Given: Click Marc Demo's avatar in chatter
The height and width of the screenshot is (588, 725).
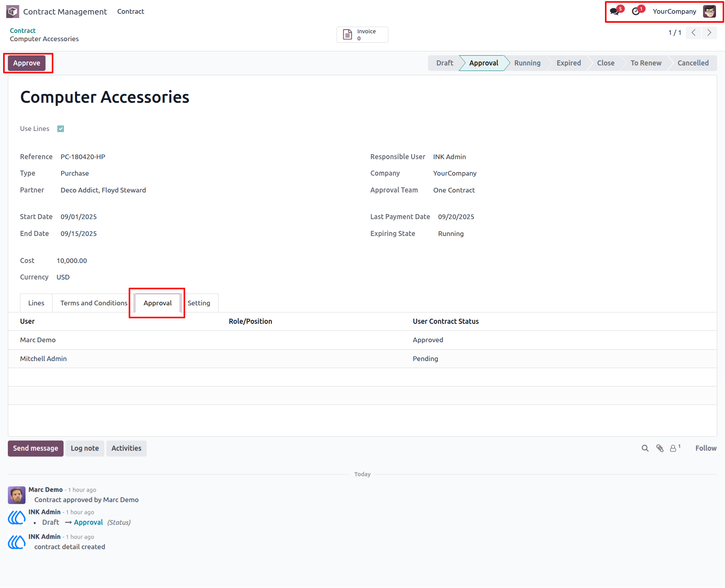Looking at the screenshot, I should pos(17,495).
